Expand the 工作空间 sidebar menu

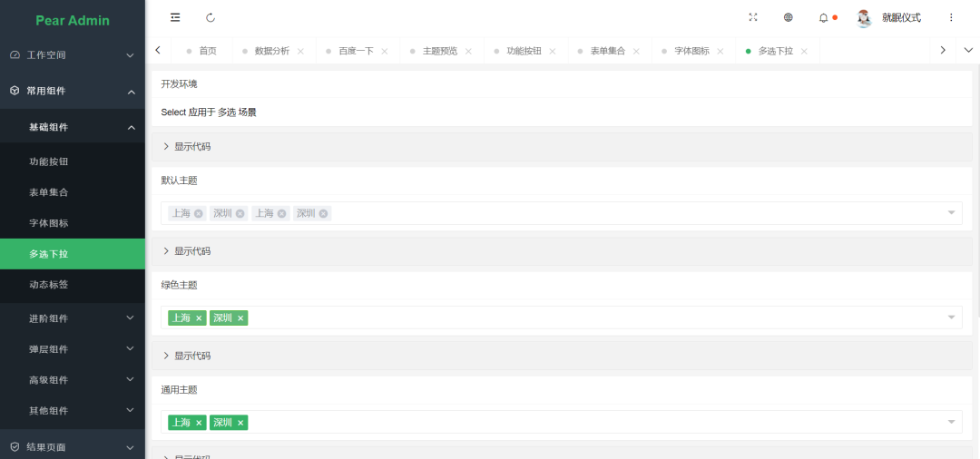(x=73, y=55)
